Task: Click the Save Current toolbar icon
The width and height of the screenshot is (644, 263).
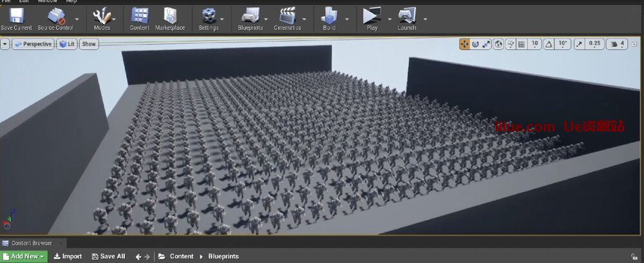Action: pos(16,18)
